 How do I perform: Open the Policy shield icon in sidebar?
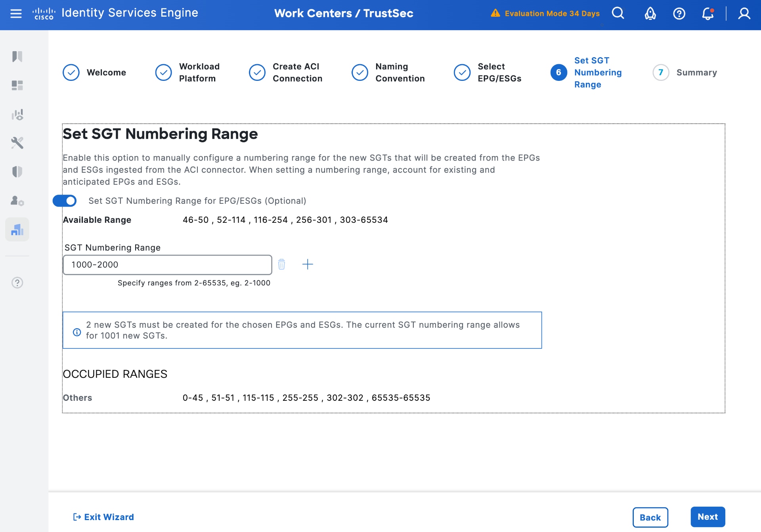(x=17, y=171)
